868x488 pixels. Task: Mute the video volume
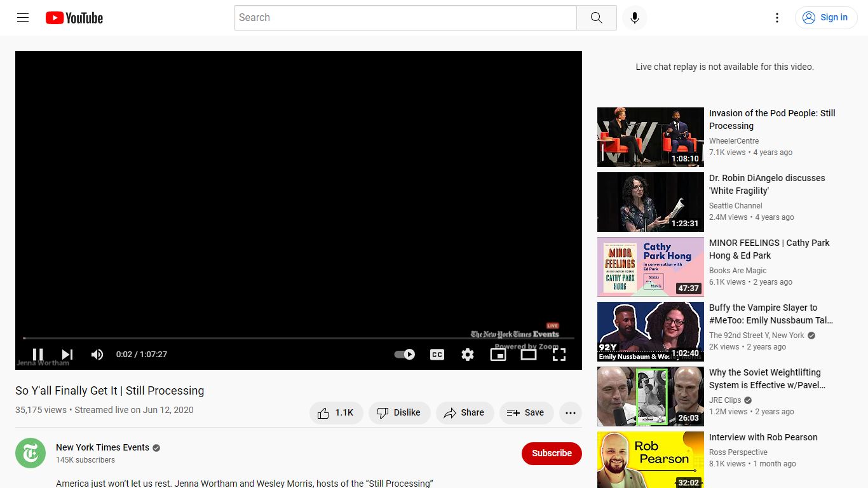point(97,355)
